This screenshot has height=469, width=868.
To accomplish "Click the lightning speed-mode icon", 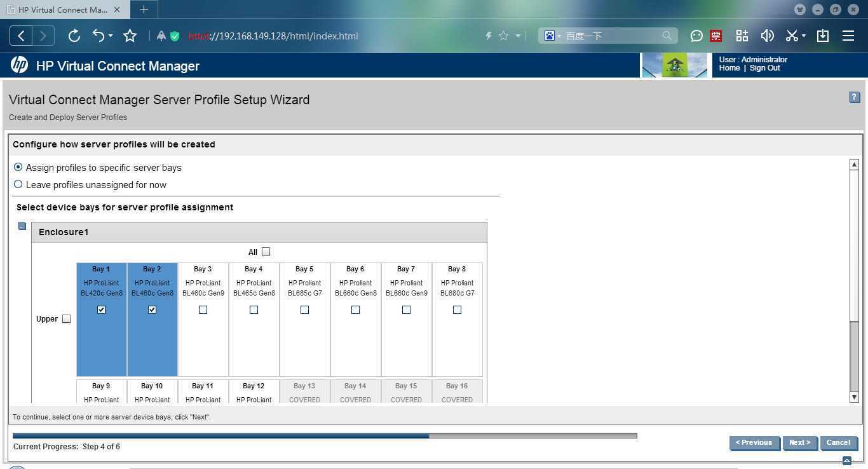I will click(488, 36).
